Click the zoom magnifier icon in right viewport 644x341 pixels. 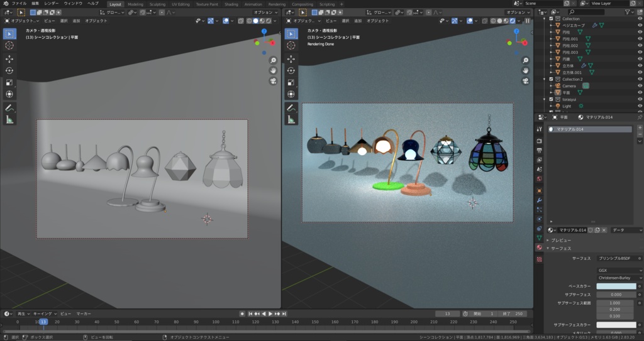pyautogui.click(x=525, y=60)
